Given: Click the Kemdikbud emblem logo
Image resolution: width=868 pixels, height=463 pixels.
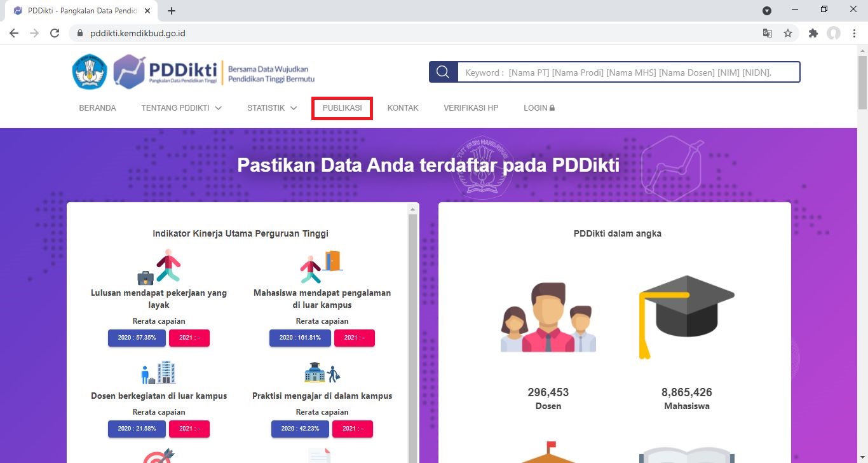Looking at the screenshot, I should point(90,71).
